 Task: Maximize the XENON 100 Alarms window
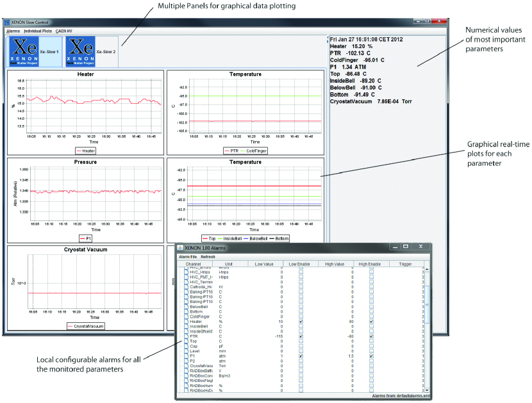[x=405, y=246]
